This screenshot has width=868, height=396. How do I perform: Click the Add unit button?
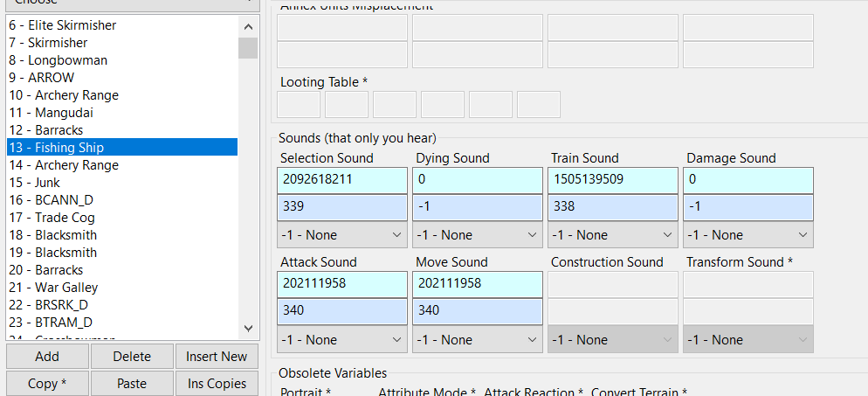tap(47, 357)
